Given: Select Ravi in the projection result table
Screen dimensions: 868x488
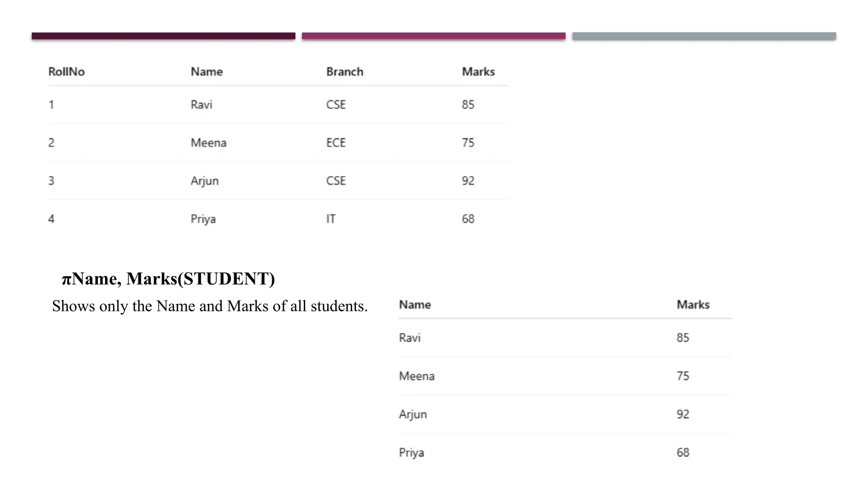Looking at the screenshot, I should click(410, 338).
